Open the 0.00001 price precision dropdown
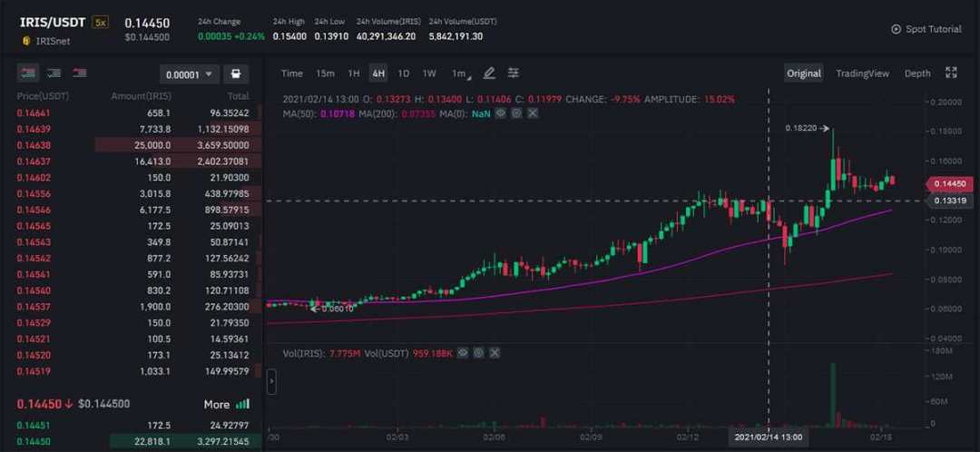Image resolution: width=980 pixels, height=452 pixels. [189, 74]
